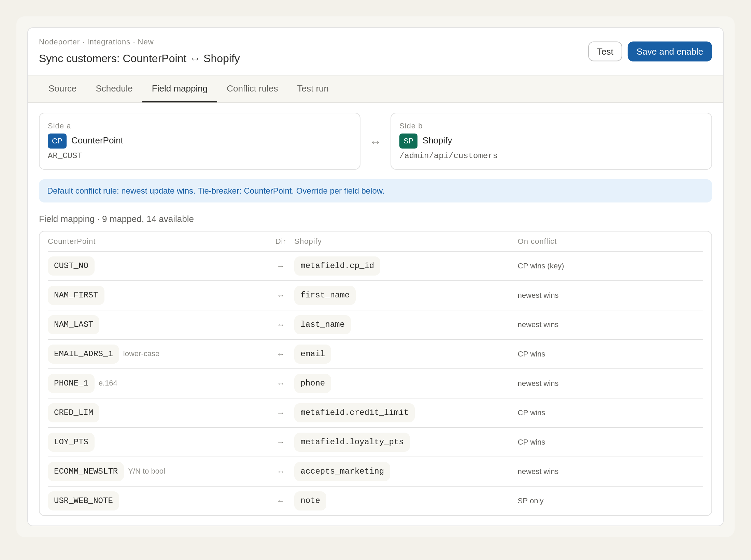Click CP wins (key) conflict rule

(x=541, y=266)
